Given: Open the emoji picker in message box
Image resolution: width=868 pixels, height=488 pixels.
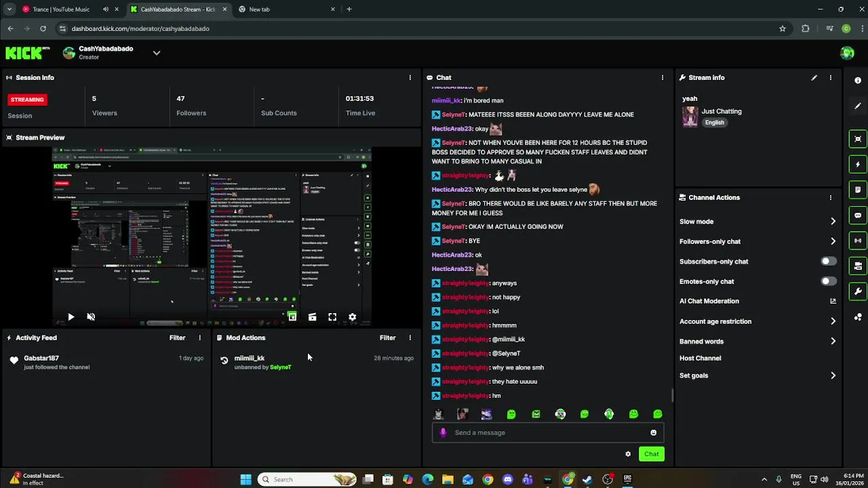Looking at the screenshot, I should (654, 432).
